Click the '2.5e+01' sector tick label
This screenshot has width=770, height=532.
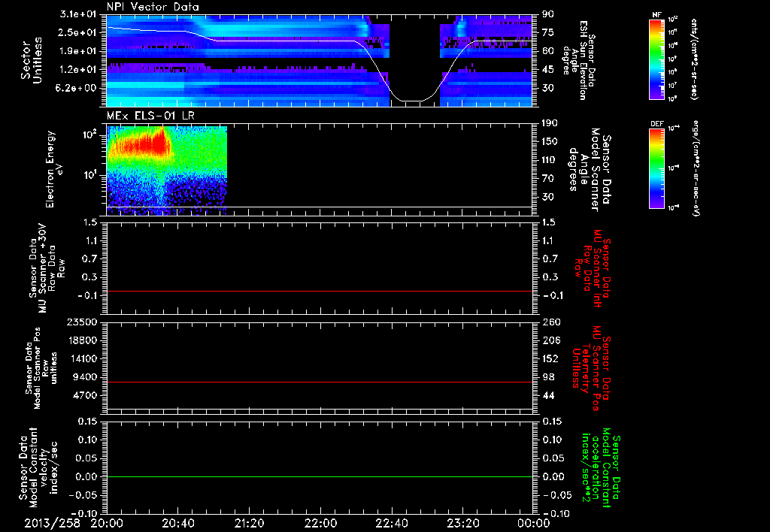[x=78, y=32]
